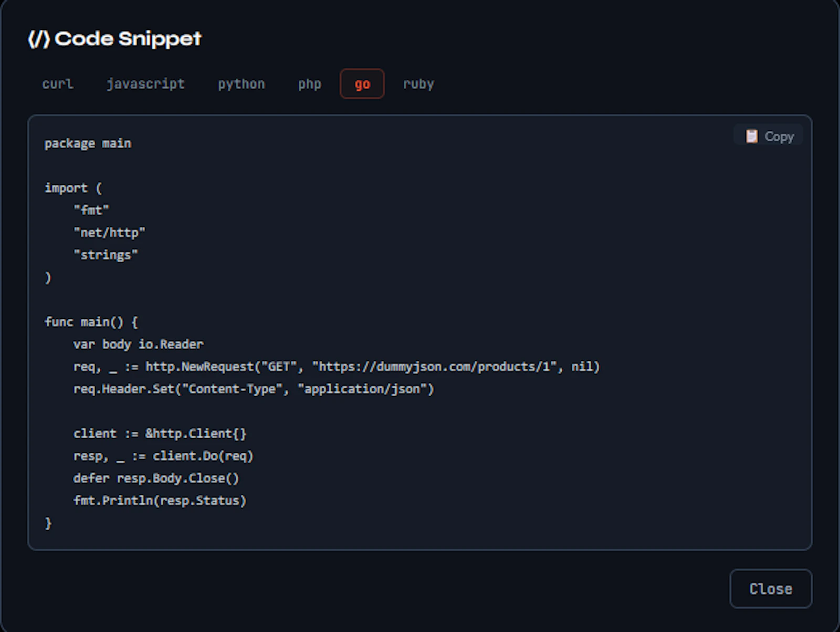This screenshot has width=840, height=632.
Task: Switch to the ruby tab
Action: click(418, 84)
